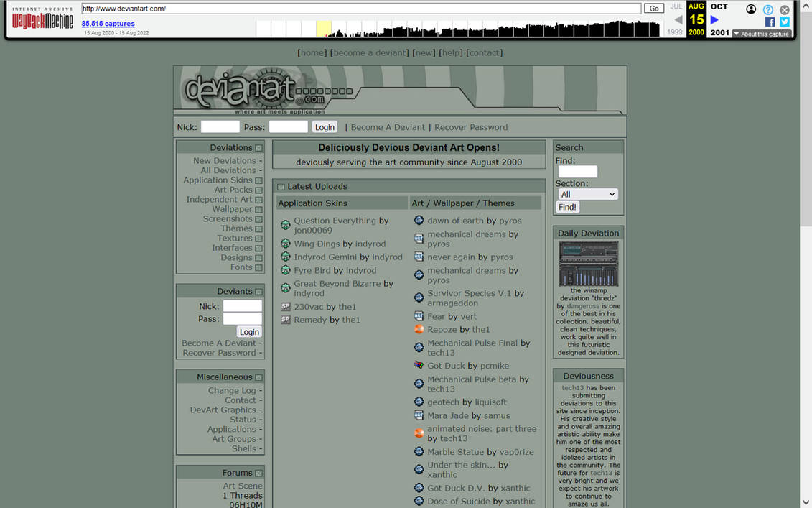Image resolution: width=812 pixels, height=508 pixels.
Task: Click Login button in top bar
Action: tap(325, 127)
